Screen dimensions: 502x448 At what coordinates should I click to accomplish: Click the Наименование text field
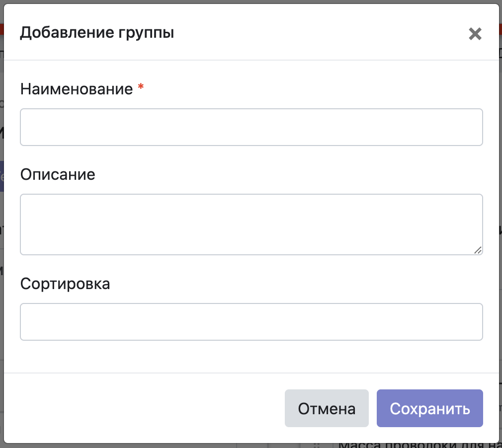[x=251, y=127]
